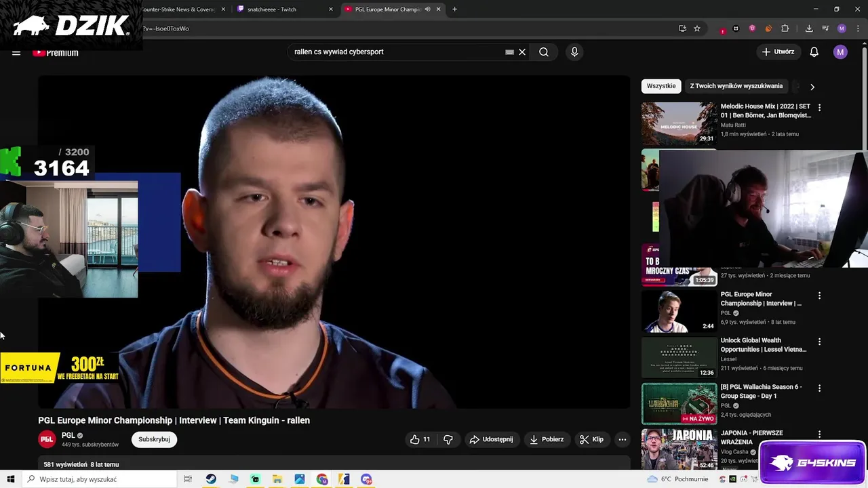Dislike the video with thumbs down
Viewport: 868px width, 488px height.
tap(448, 439)
